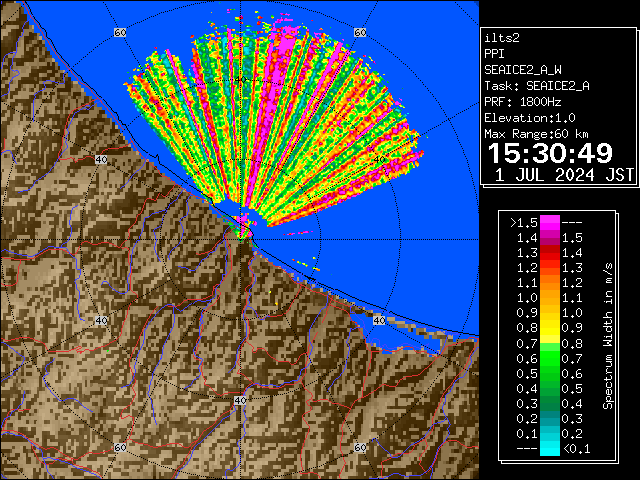The width and height of the screenshot is (640, 480).
Task: Select the yellow 0.8–0.9 legend color band
Action: click(550, 328)
